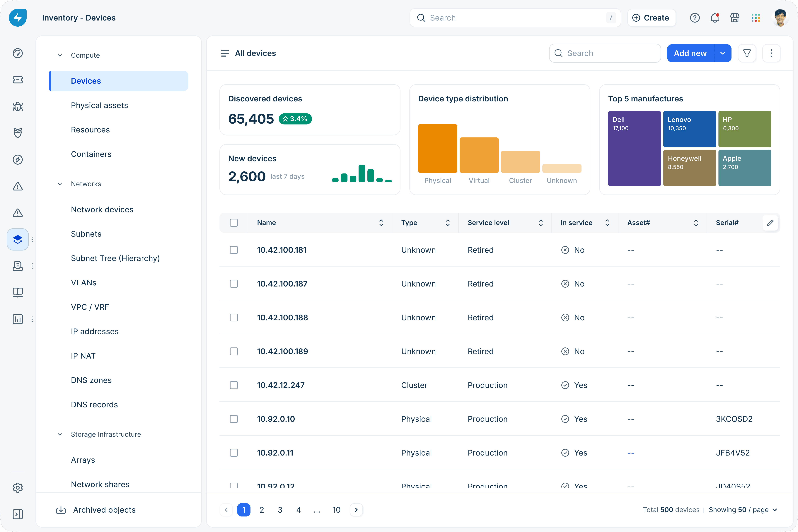The image size is (798, 532).
Task: Open Physical assets in sidebar
Action: (99, 105)
